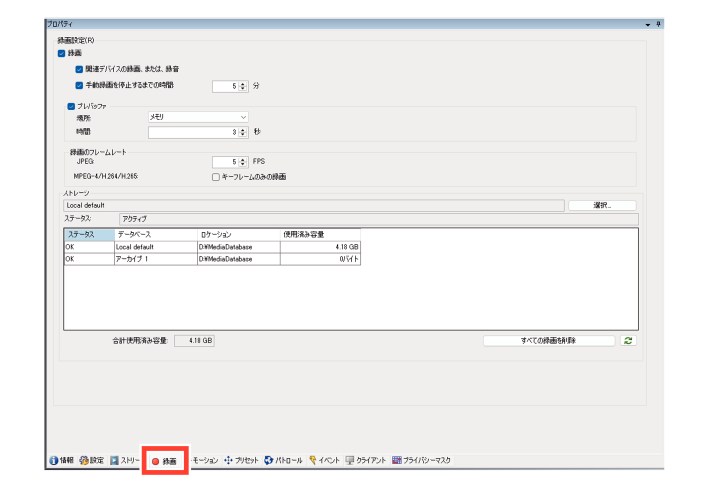Viewport: 708px width, 487px height.
Task: Select the Local default database row
Action: 212,247
